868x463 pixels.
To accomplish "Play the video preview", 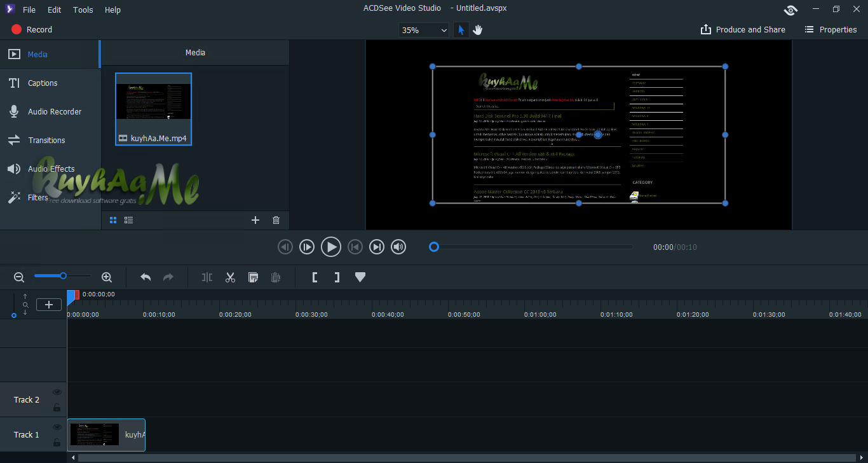I will [x=330, y=247].
